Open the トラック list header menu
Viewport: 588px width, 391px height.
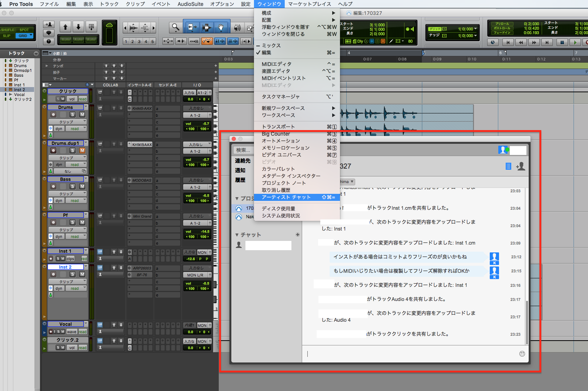(36, 53)
